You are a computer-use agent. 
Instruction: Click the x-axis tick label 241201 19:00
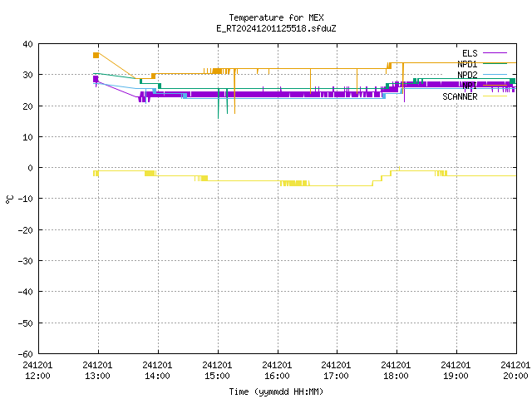coord(456,371)
